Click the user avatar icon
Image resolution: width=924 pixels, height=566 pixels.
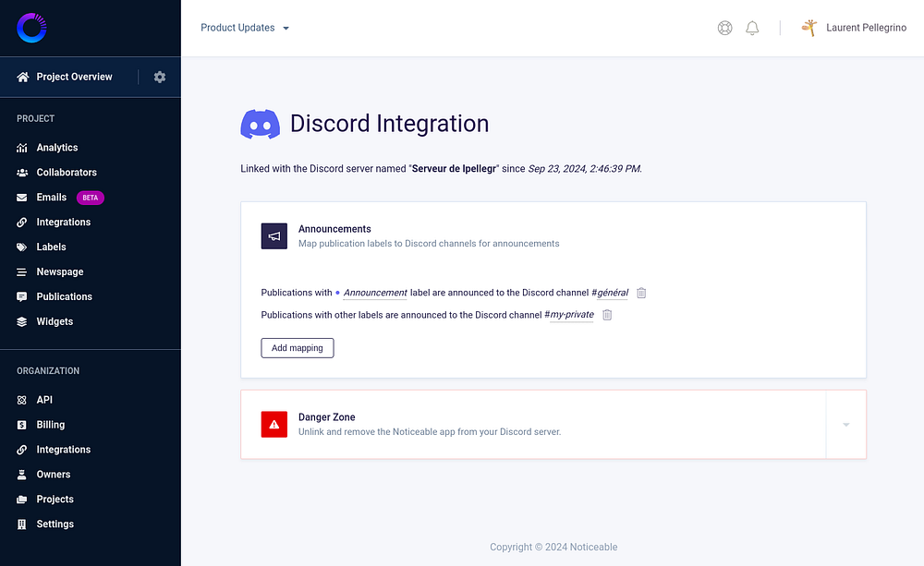[x=809, y=28]
